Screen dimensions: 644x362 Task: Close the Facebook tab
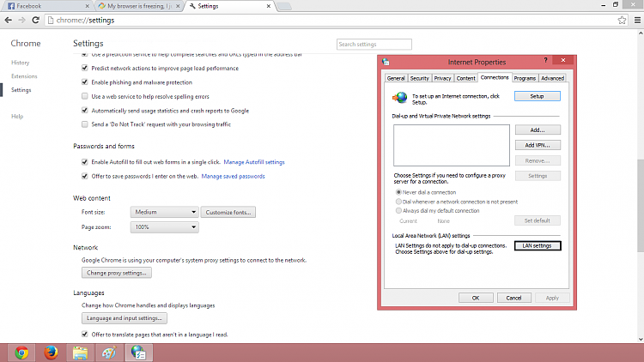87,6
